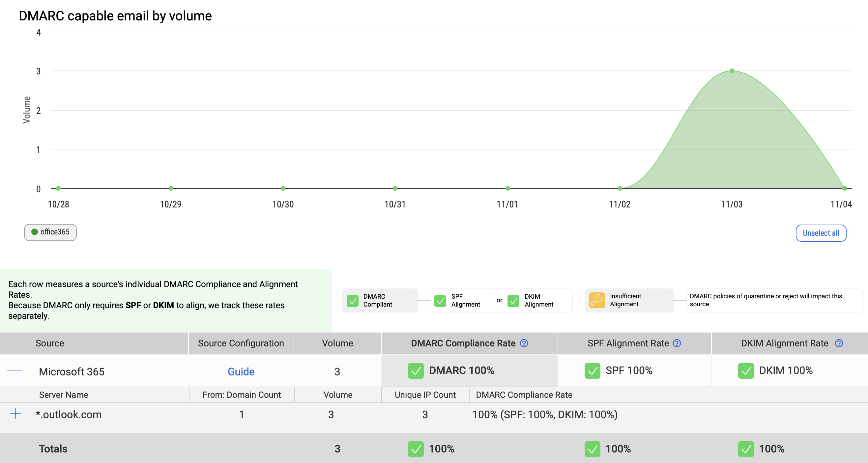868x463 pixels.
Task: Click the DMARC Compliant legend checkmark icon
Action: coord(353,300)
